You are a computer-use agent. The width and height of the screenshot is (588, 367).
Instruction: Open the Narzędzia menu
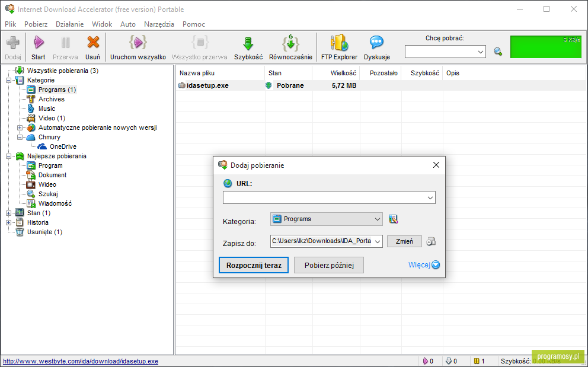click(159, 24)
